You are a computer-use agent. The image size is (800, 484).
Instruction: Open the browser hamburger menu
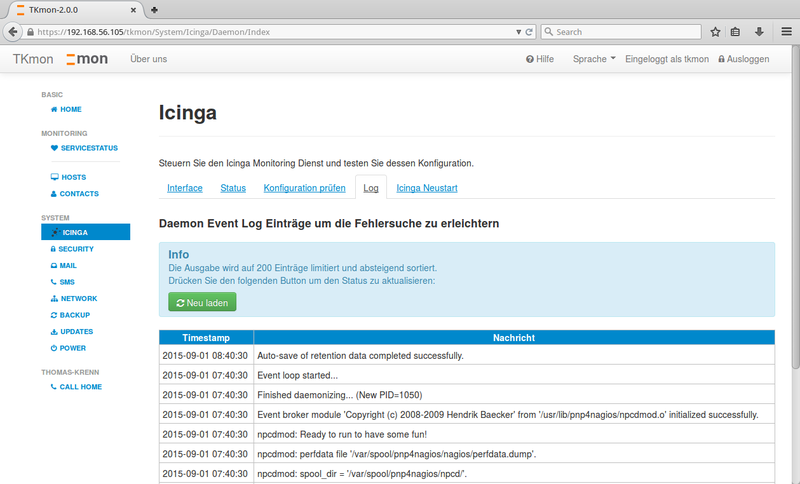(786, 32)
